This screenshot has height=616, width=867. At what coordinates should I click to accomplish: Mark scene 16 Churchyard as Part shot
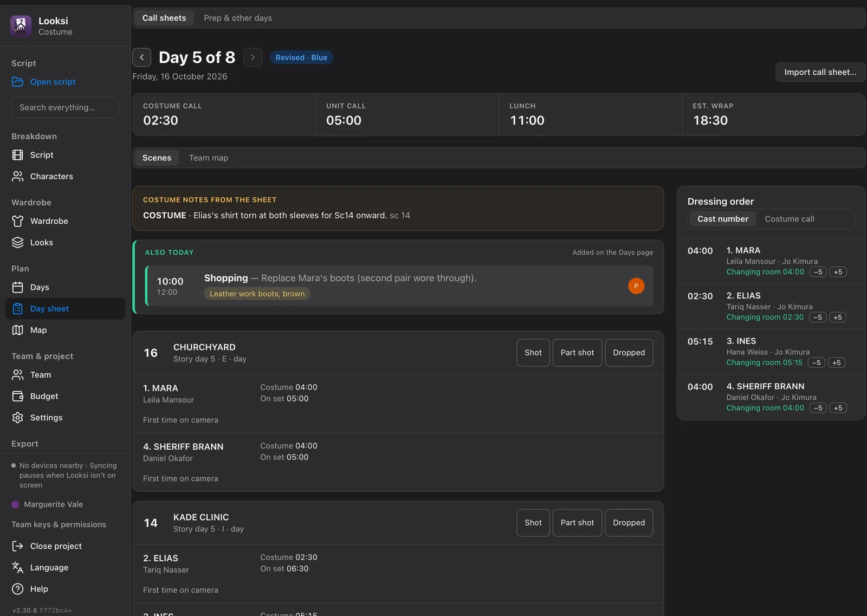tap(577, 353)
